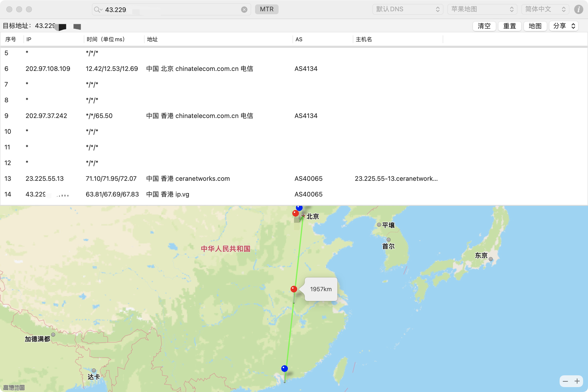The width and height of the screenshot is (588, 392).
Task: Zoom out the map with the minus icon
Action: point(565,381)
